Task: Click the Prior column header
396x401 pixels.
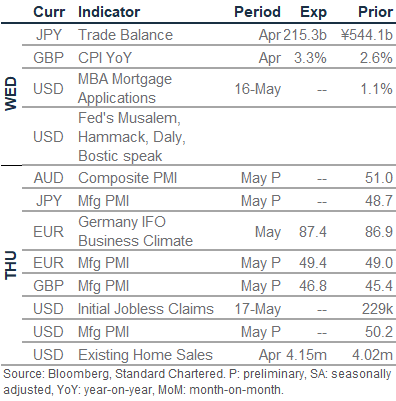Action: [x=375, y=12]
